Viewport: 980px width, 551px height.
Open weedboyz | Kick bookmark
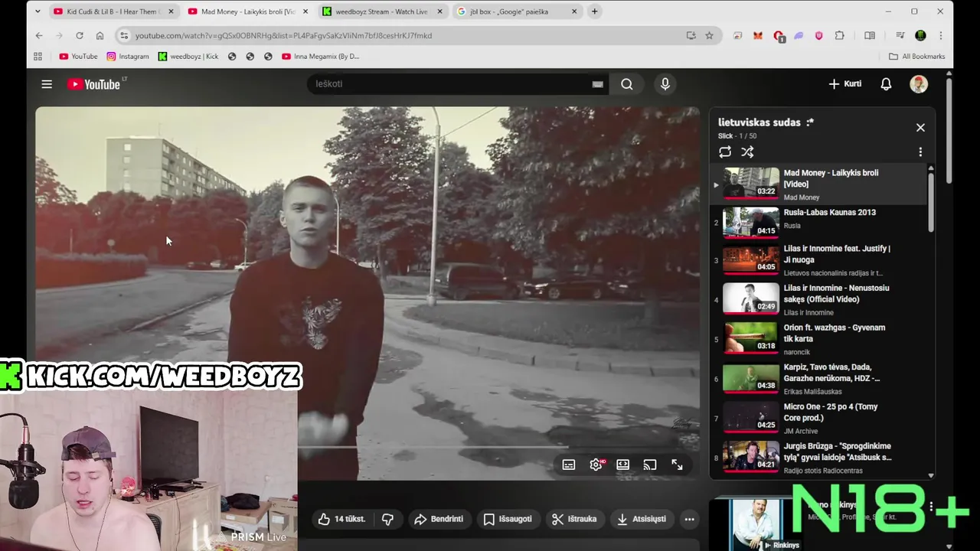[188, 57]
